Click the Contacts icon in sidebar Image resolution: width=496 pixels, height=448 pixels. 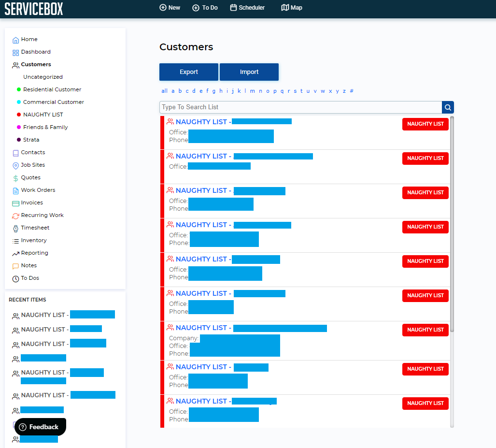[x=15, y=153]
